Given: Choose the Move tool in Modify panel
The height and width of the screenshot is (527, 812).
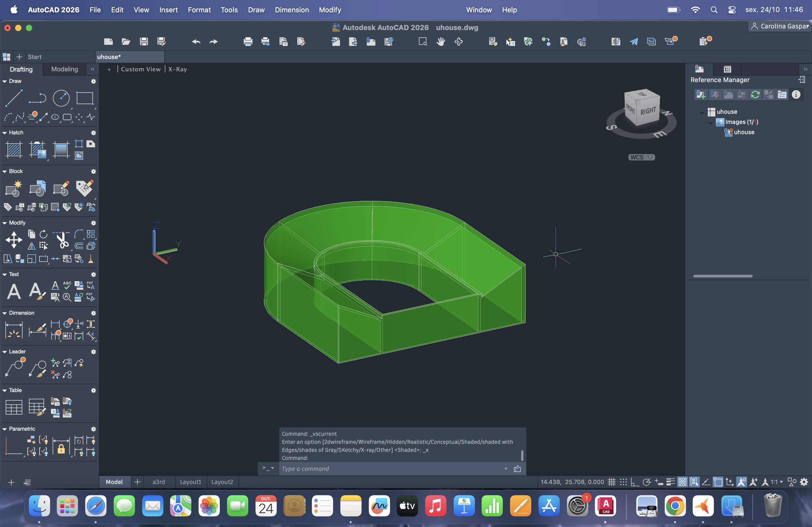Looking at the screenshot, I should click(x=14, y=240).
